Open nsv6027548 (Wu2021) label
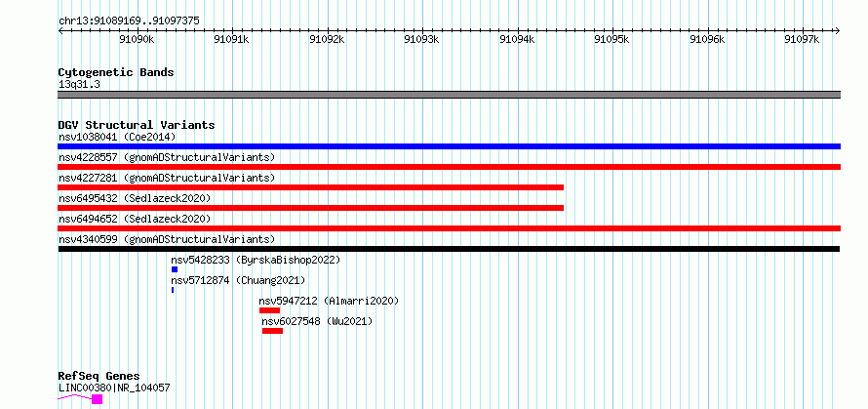Viewport: 868px width, 409px height. coord(317,321)
